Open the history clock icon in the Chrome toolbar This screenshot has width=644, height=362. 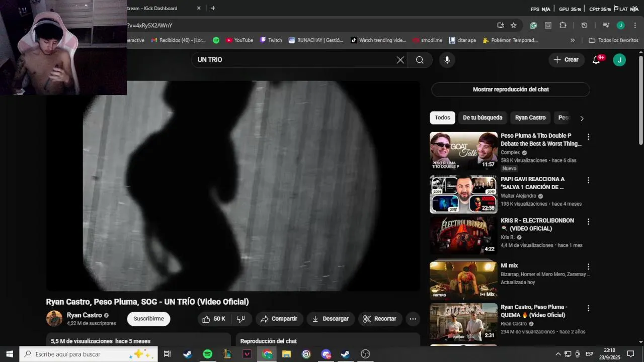point(584,25)
